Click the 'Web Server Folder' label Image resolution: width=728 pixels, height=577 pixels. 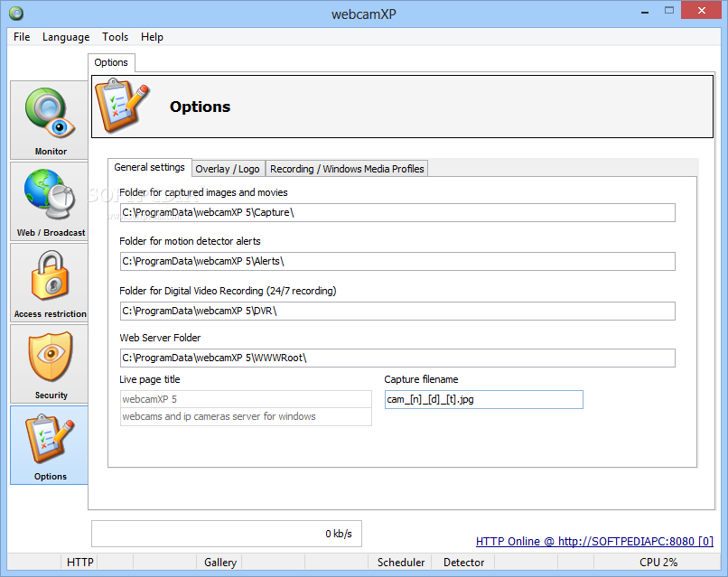(x=160, y=338)
